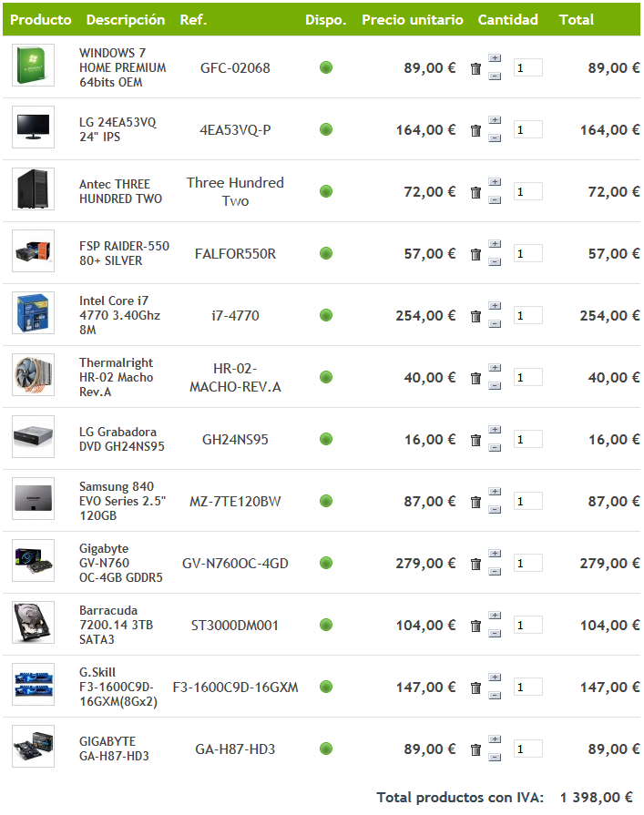The image size is (644, 815).
Task: Increase quantity of FSP RAIDER-550
Action: coord(495,243)
